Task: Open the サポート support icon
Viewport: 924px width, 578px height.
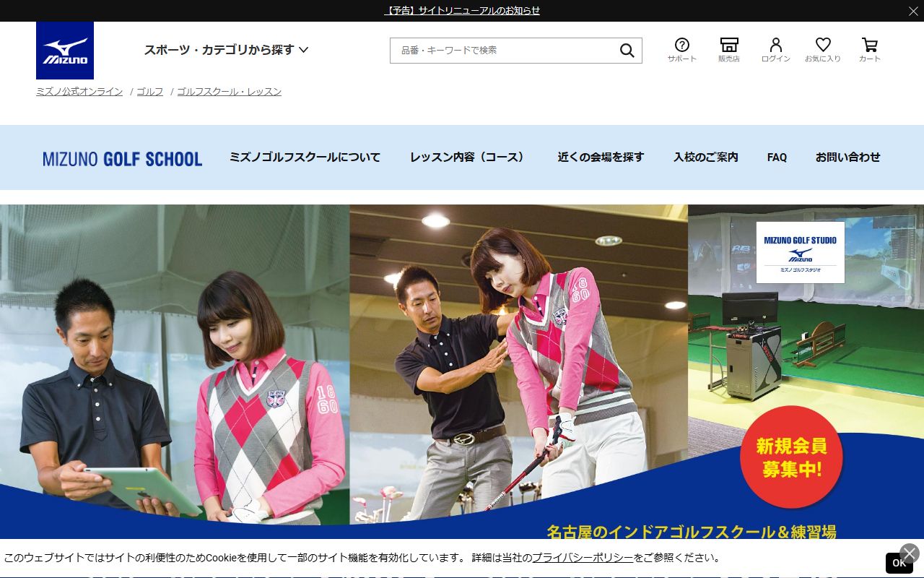Action: click(682, 50)
